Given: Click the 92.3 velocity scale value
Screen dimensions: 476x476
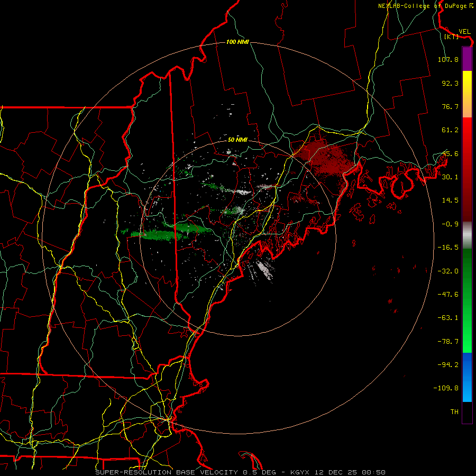Looking at the screenshot, I should [450, 83].
